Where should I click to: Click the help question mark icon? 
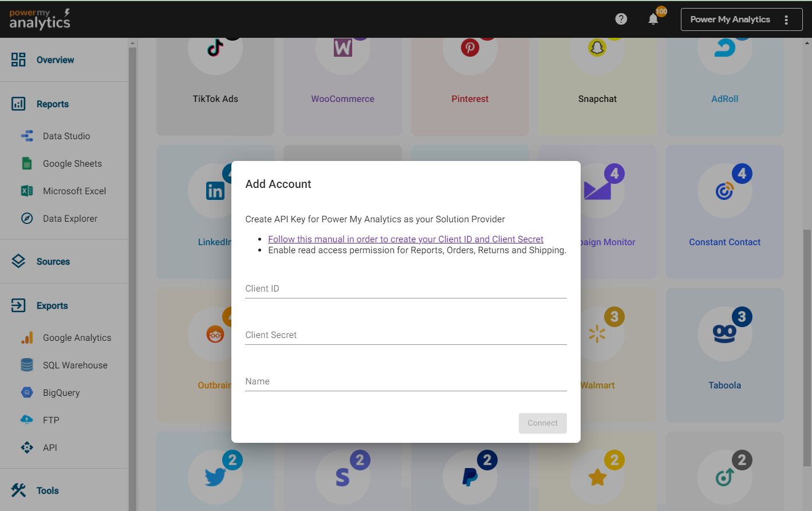621,19
